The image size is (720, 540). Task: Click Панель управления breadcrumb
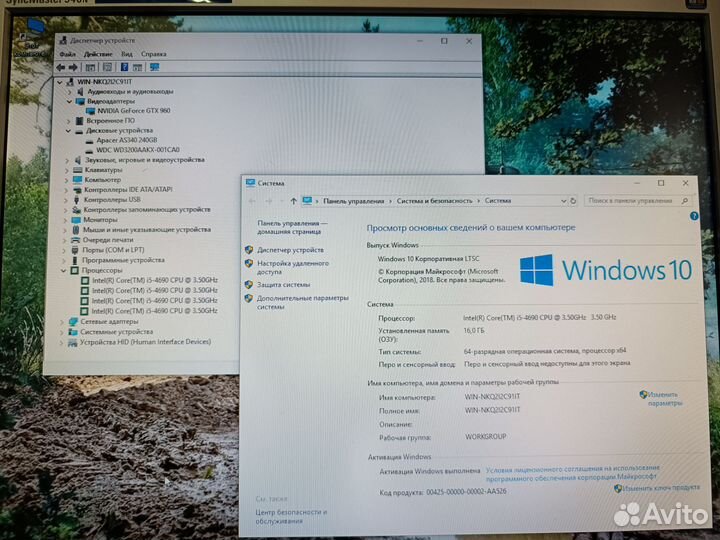pos(354,201)
